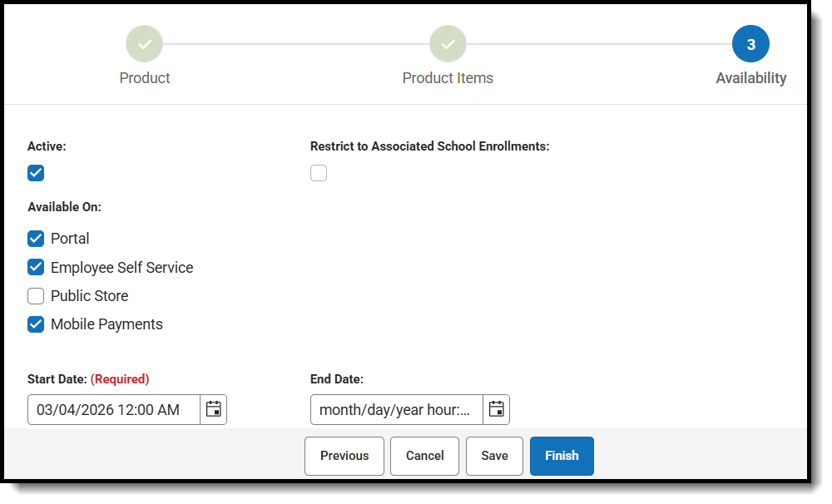Click the Product step checkmark icon
Screen dimensions: 832x504
point(144,43)
